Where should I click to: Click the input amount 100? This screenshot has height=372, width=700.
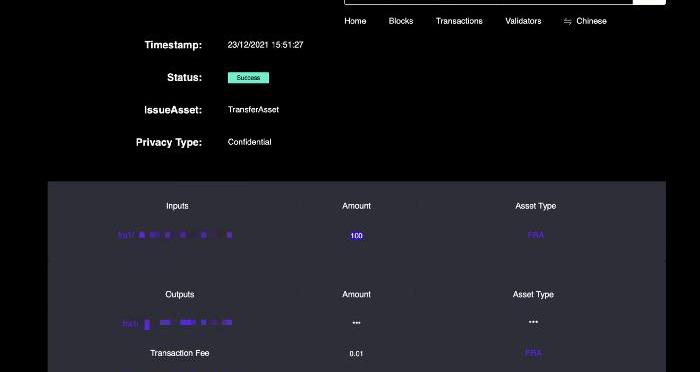(356, 236)
